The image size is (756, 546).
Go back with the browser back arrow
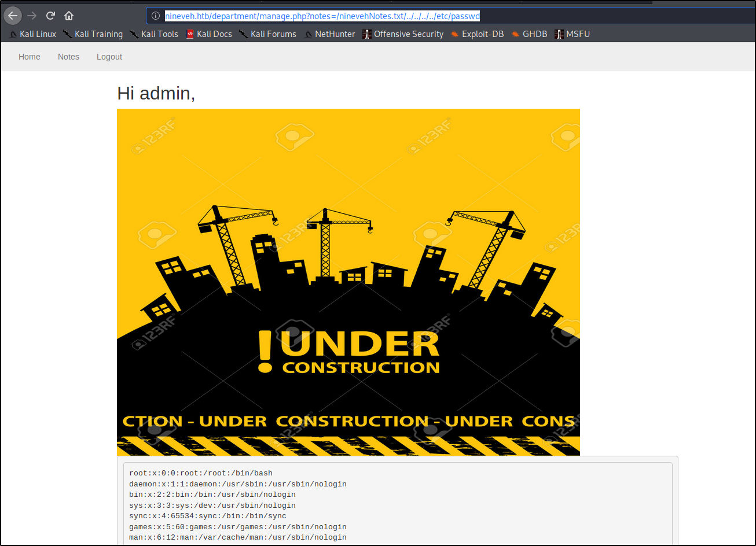13,16
